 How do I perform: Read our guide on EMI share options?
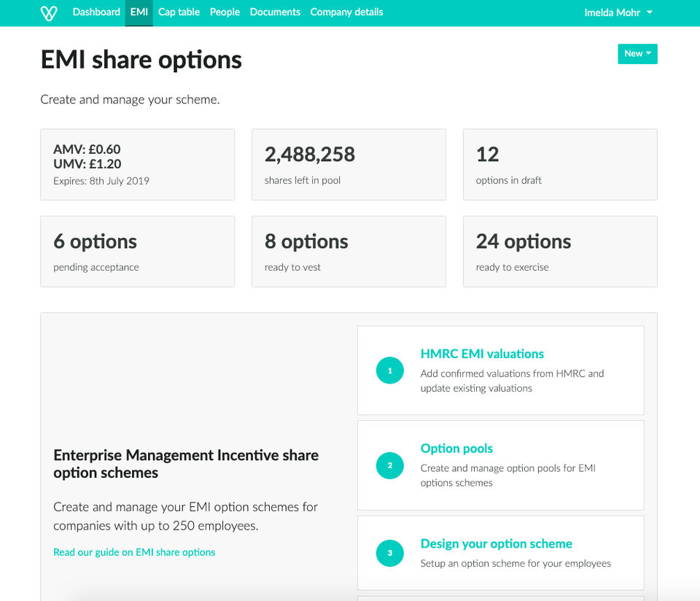click(134, 552)
